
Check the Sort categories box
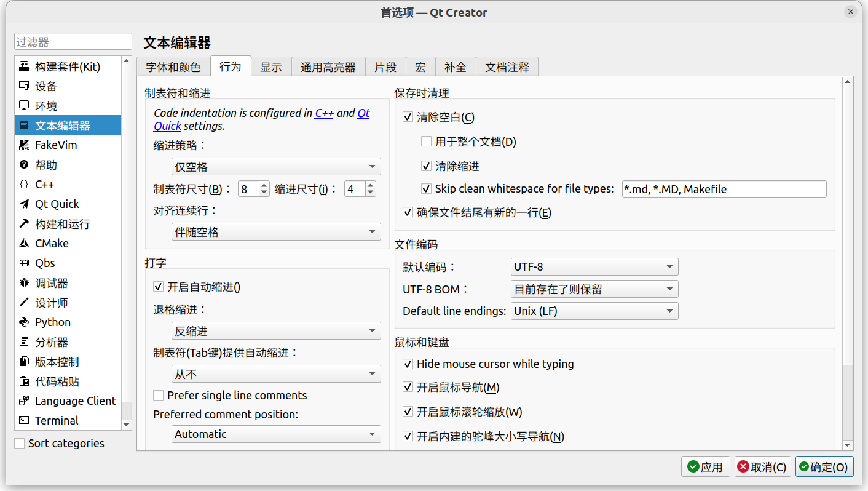point(20,443)
